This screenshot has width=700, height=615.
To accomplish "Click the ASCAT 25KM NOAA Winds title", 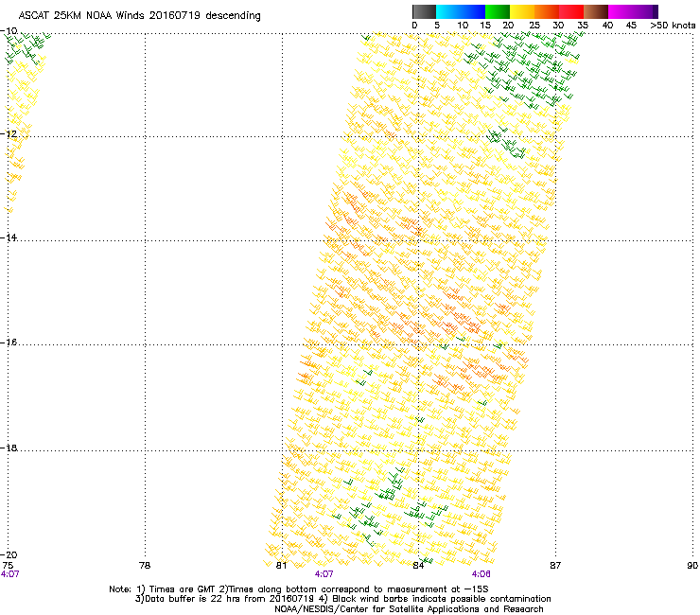I will [139, 16].
